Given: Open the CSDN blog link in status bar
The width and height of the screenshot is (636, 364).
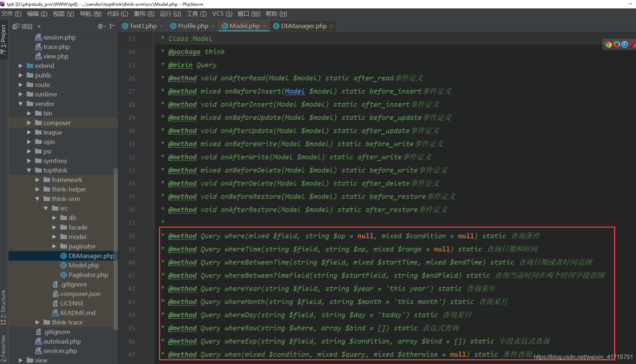Looking at the screenshot, I should click(x=583, y=357).
